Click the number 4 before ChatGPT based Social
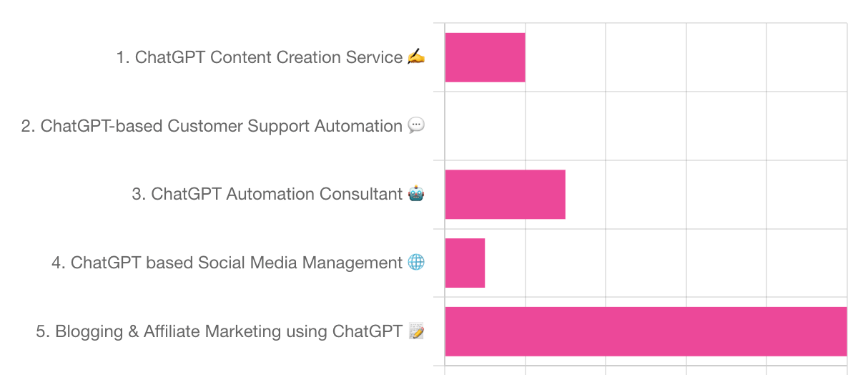The image size is (868, 375). tap(57, 263)
